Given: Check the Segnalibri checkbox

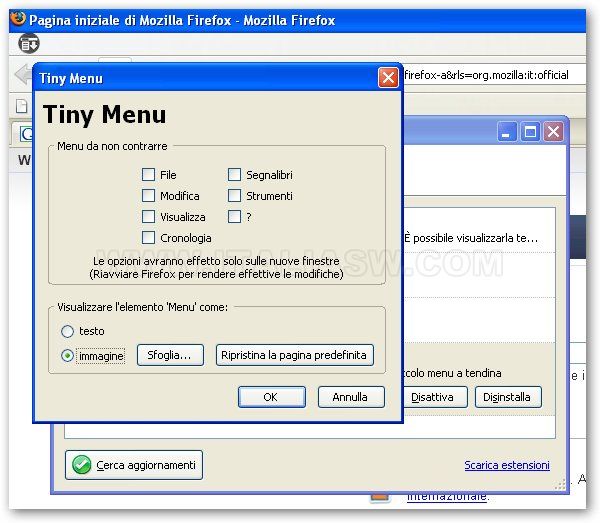Looking at the screenshot, I should pyautogui.click(x=234, y=174).
